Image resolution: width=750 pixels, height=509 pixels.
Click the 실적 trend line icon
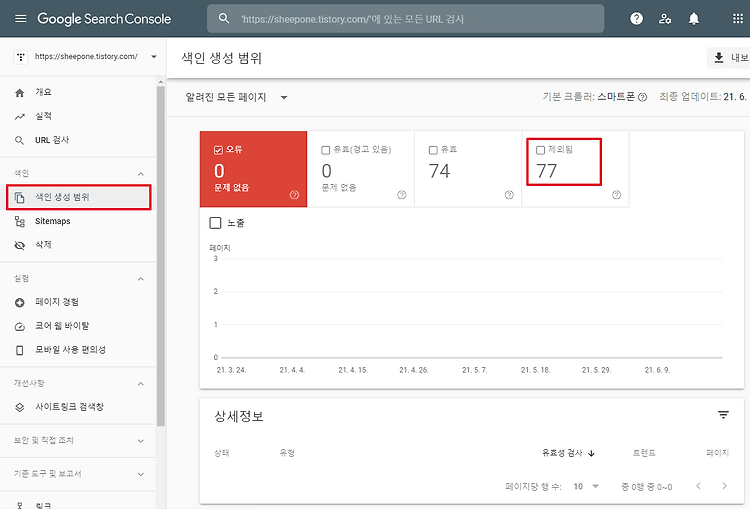20,117
